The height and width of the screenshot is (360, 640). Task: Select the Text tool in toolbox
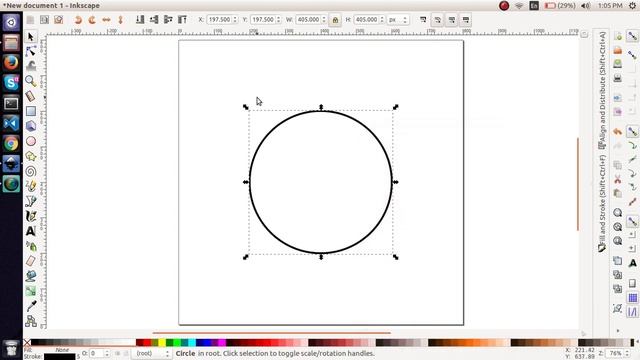[x=31, y=231]
